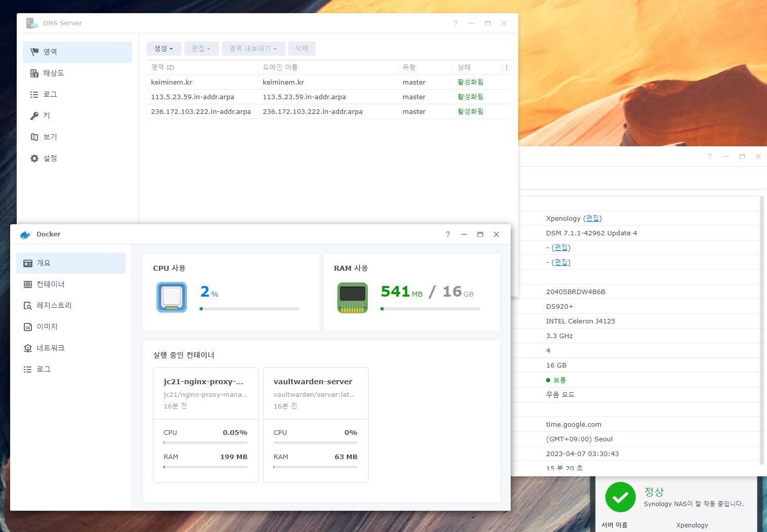This screenshot has width=767, height=532.
Task: Open the 영역 내보내기 export dropdown
Action: [253, 49]
